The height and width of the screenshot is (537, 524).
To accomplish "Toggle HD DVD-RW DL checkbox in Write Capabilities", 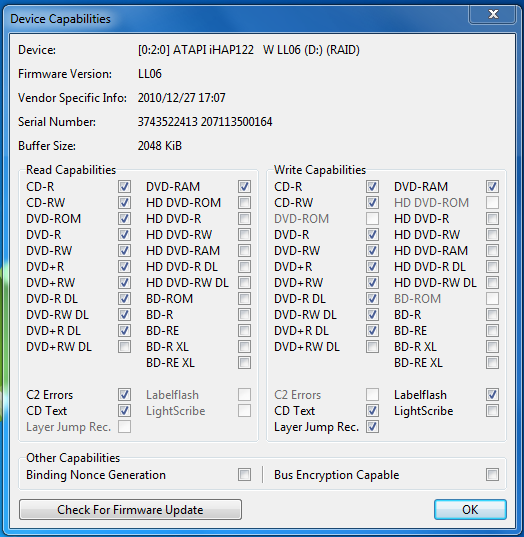I will tap(492, 283).
